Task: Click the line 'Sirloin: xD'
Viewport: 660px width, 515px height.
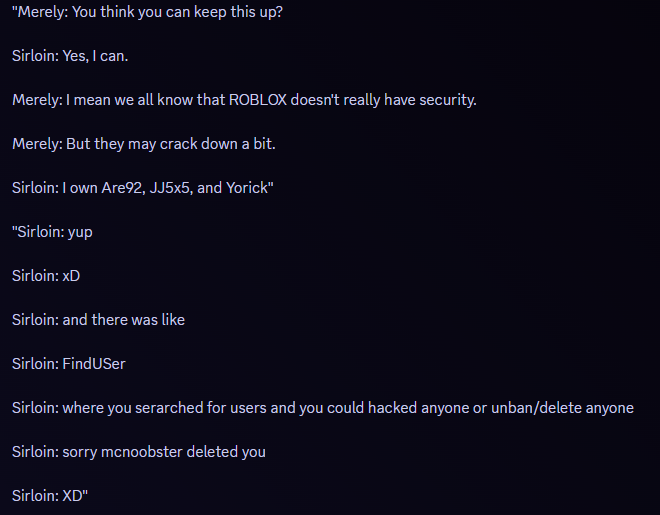Action: (x=46, y=276)
